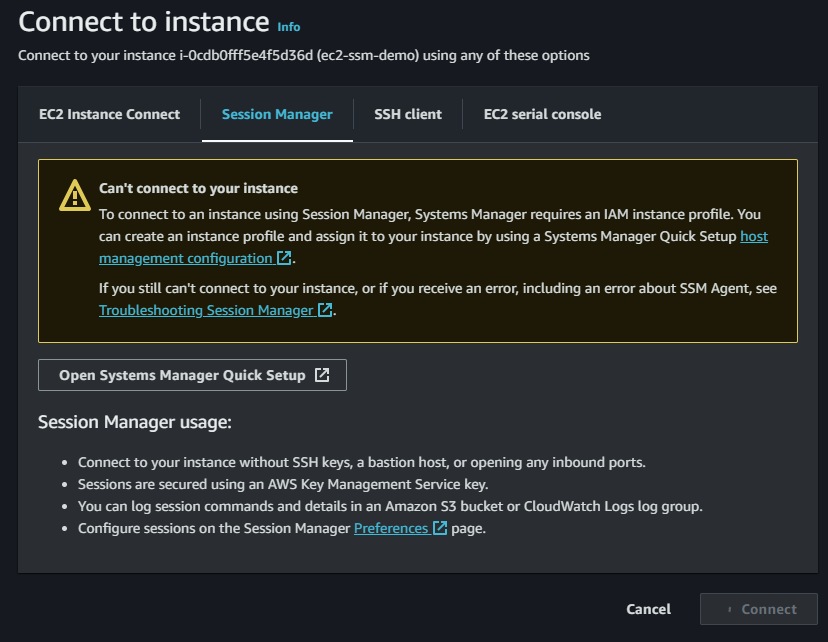828x642 pixels.
Task: Select the EC2 serial console tab
Action: coord(542,114)
